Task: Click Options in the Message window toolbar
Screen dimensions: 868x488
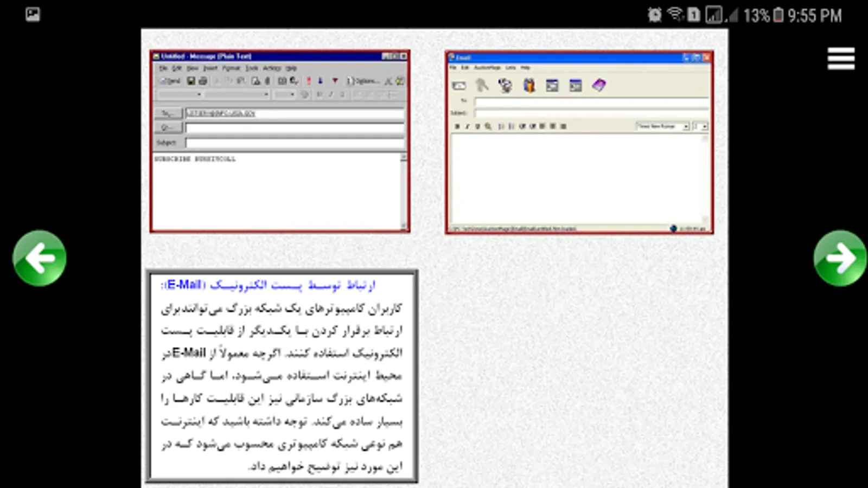Action: tap(362, 81)
